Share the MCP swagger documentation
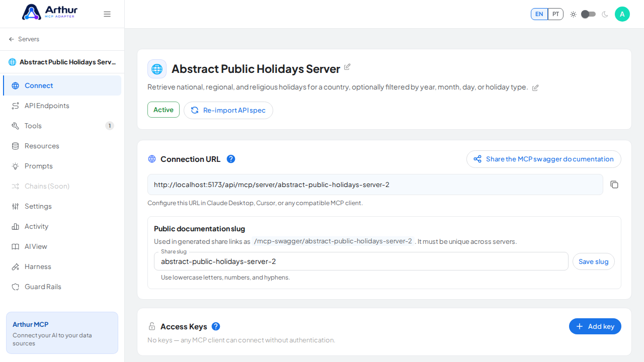Screen dimensions: 644x362 click(x=544, y=159)
